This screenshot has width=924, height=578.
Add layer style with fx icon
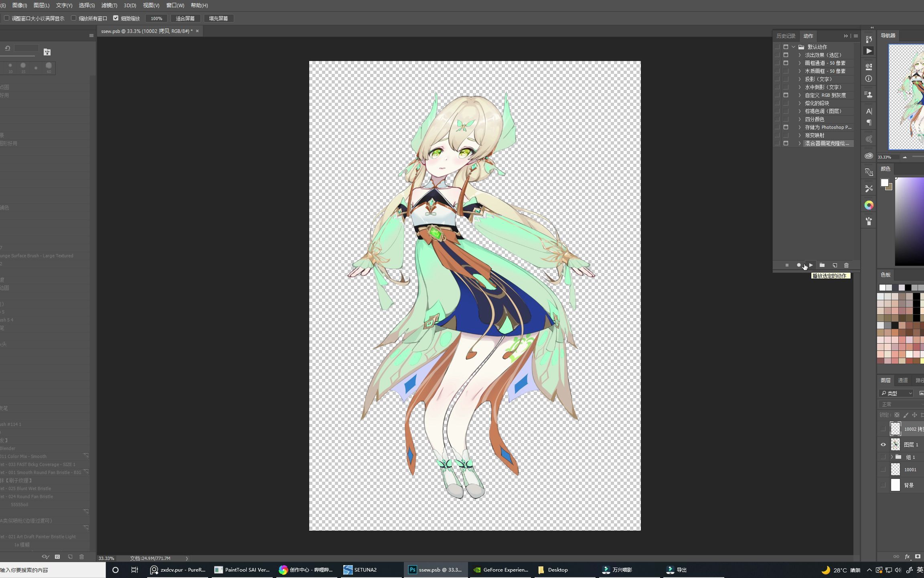coord(907,556)
